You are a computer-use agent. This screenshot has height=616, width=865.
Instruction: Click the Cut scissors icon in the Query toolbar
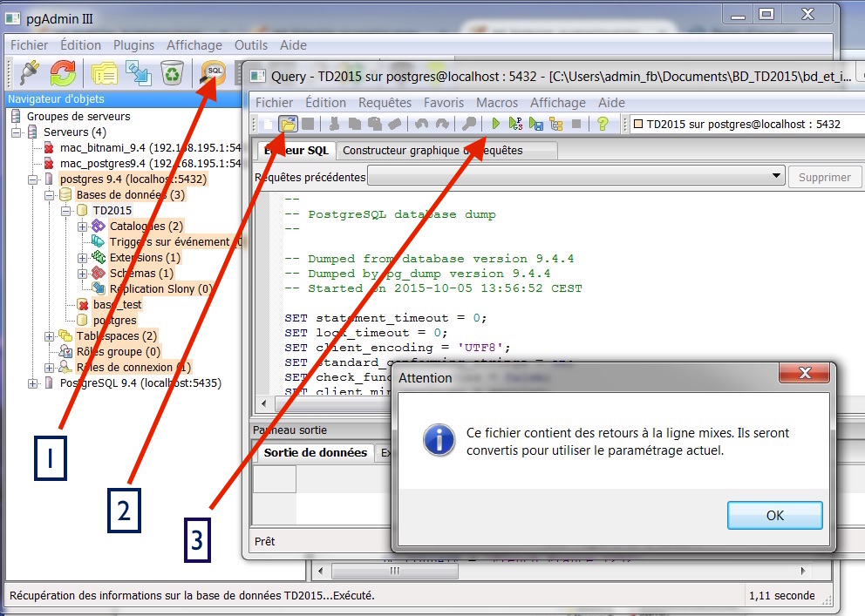pos(334,124)
